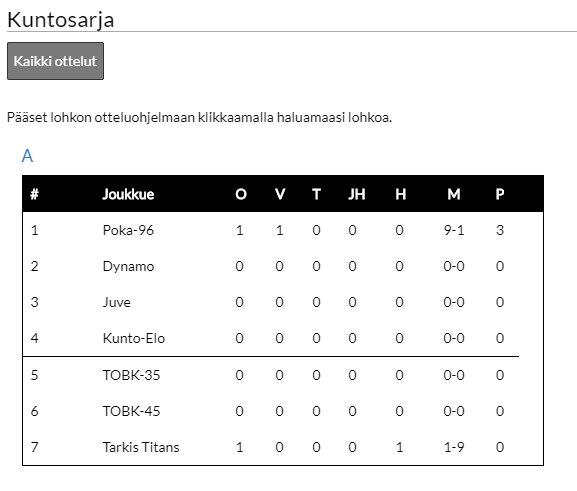Click the P points column header
This screenshot has width=577, height=491.
coord(500,194)
